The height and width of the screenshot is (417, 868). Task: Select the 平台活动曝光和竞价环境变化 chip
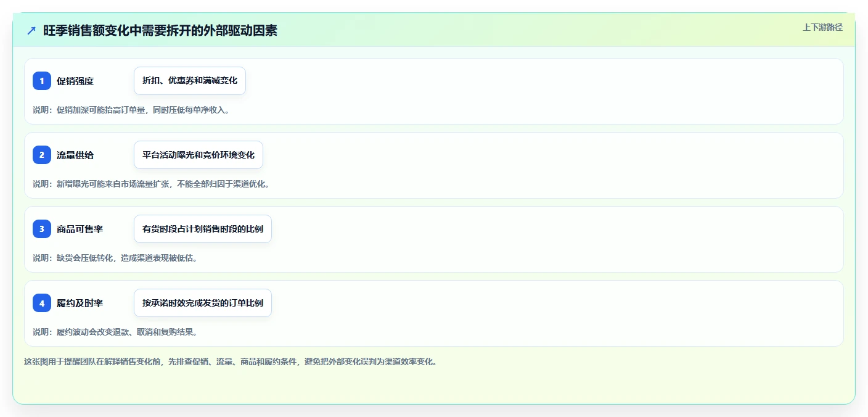(199, 155)
